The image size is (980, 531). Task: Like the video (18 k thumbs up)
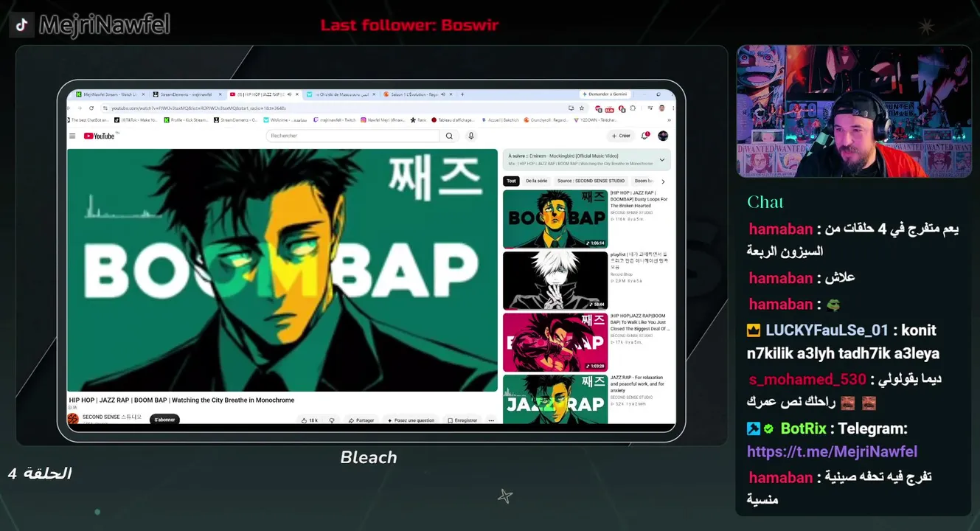tap(309, 420)
